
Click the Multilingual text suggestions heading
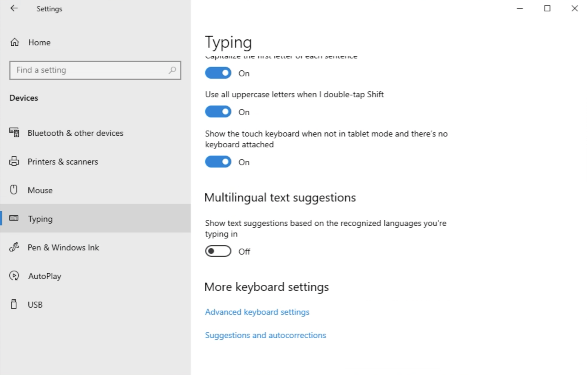(280, 197)
